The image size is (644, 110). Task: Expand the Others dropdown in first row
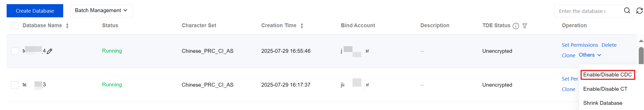[x=590, y=55]
